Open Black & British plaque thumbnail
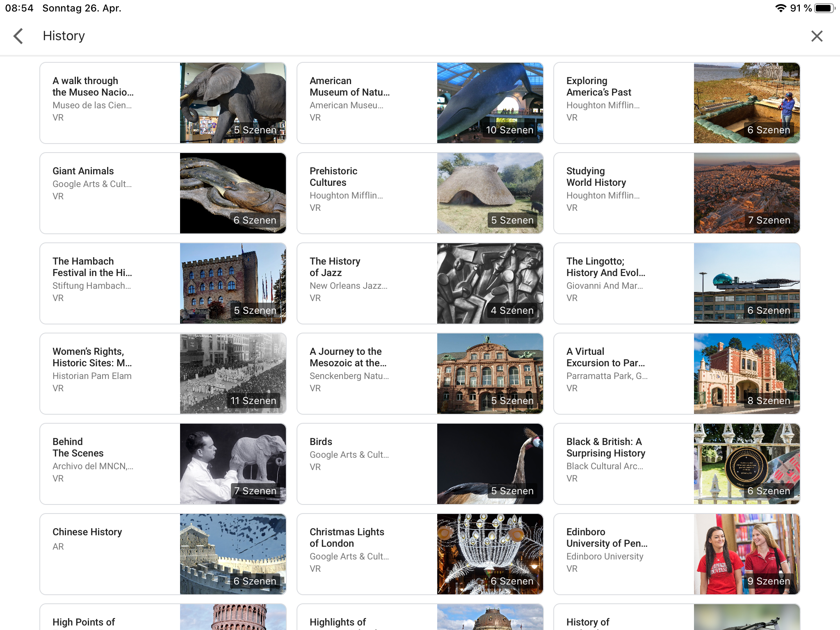The width and height of the screenshot is (840, 630). click(x=747, y=464)
